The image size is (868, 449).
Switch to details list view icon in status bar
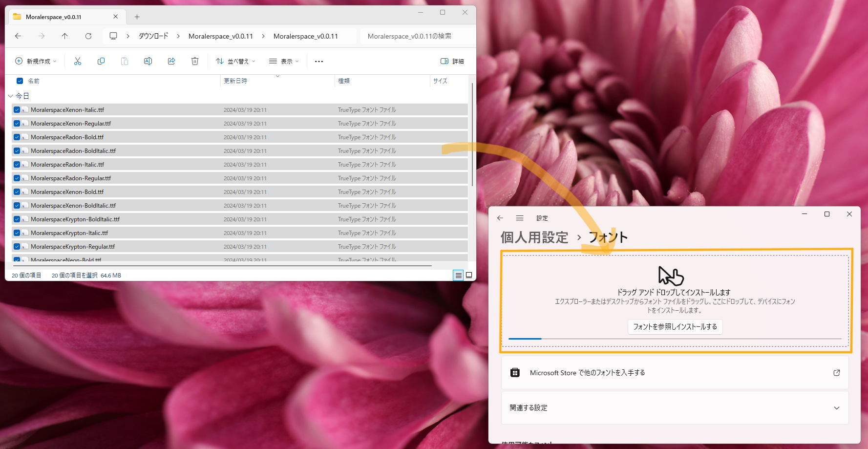(x=458, y=275)
